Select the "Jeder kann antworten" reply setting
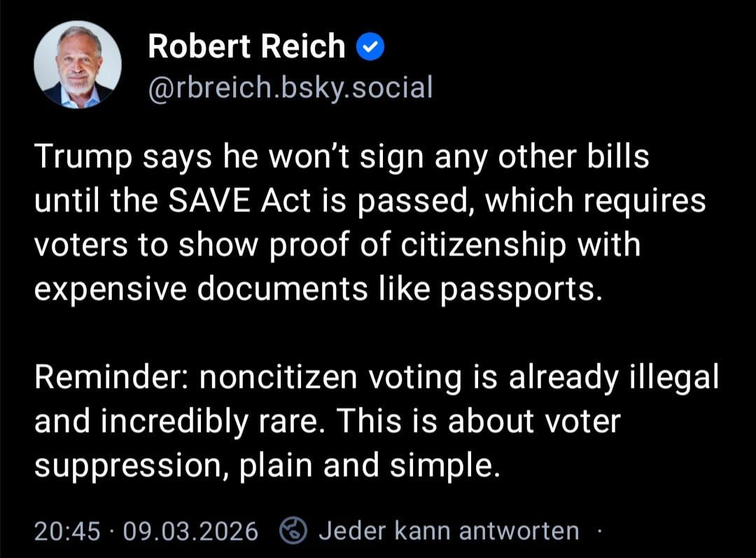The image size is (756, 558). pos(449,531)
